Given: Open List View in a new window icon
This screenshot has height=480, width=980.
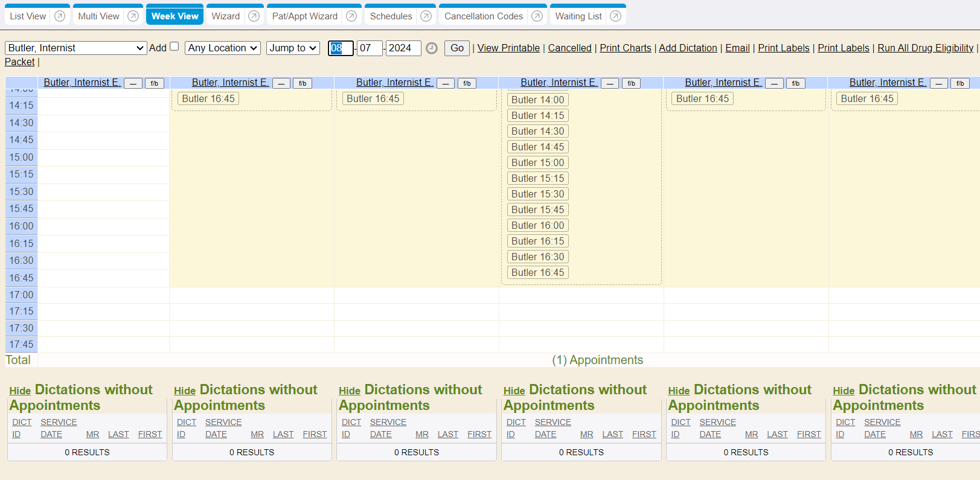Looking at the screenshot, I should click(60, 16).
